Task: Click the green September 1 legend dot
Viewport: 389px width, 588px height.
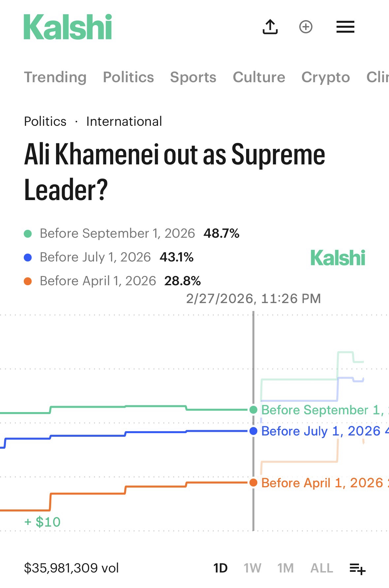Action: click(x=28, y=234)
